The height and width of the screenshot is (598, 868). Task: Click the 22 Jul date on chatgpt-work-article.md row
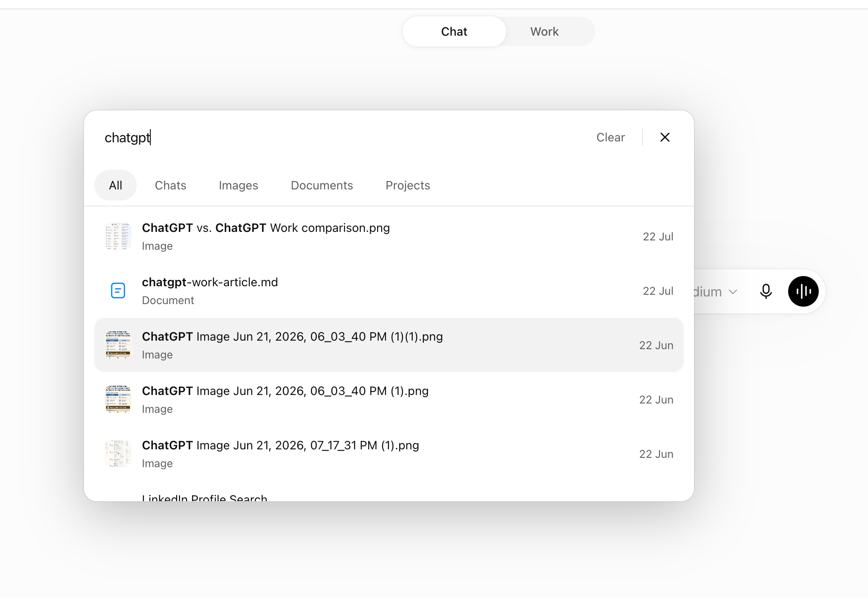658,291
